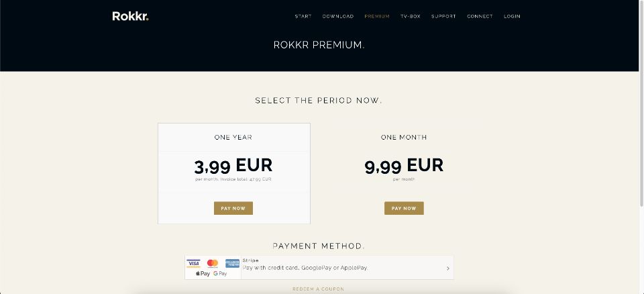Click the page vertical scrollbar
Image resolution: width=644 pixels, height=294 pixels.
click(641, 103)
